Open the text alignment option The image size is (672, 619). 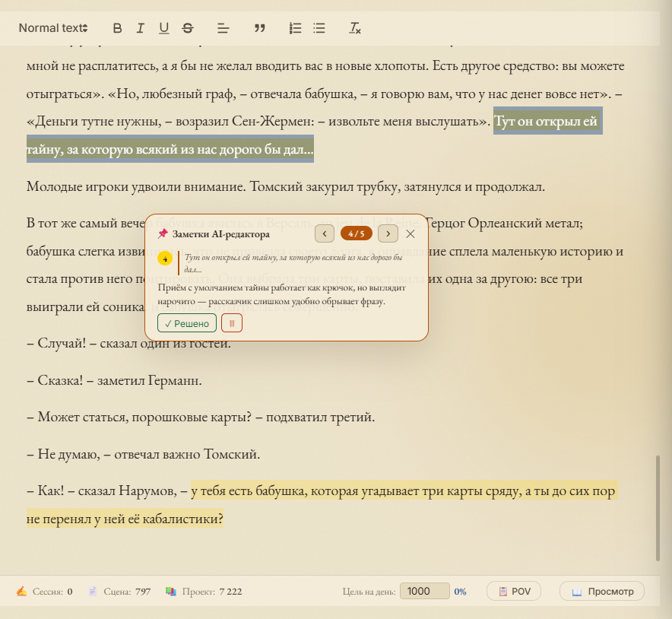pyautogui.click(x=223, y=28)
